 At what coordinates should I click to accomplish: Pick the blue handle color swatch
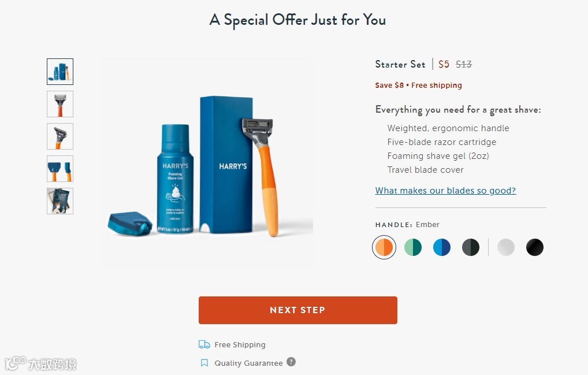click(x=441, y=247)
